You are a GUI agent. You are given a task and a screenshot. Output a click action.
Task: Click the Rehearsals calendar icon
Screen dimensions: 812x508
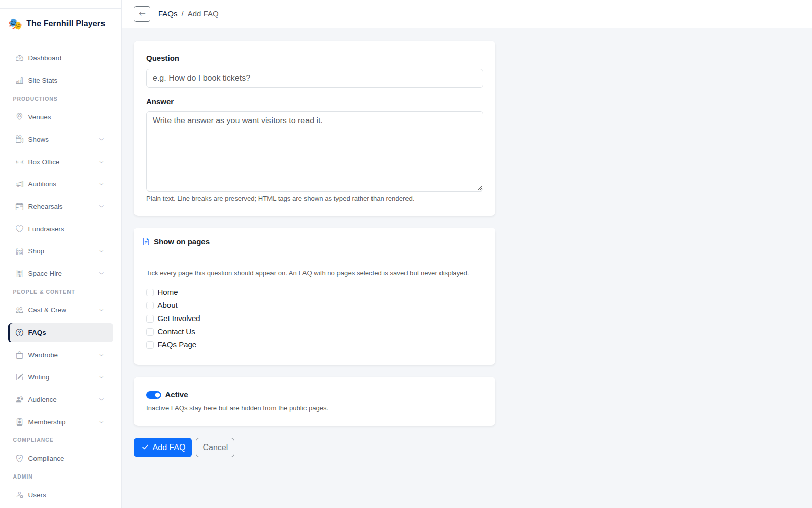(x=19, y=207)
